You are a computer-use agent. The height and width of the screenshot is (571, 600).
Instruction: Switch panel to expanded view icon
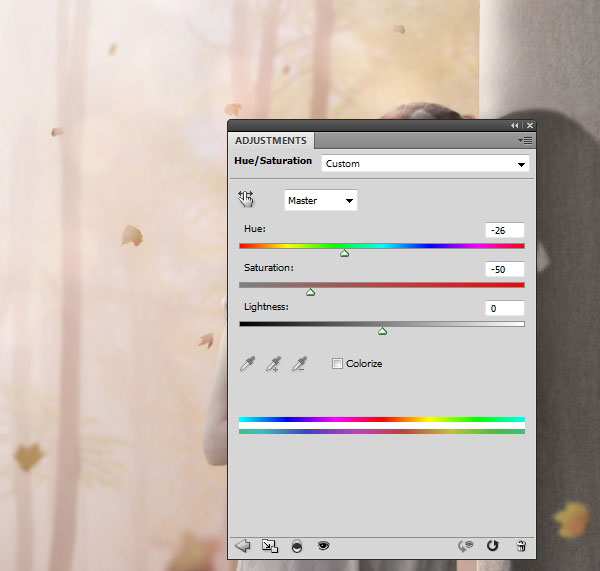pos(270,546)
